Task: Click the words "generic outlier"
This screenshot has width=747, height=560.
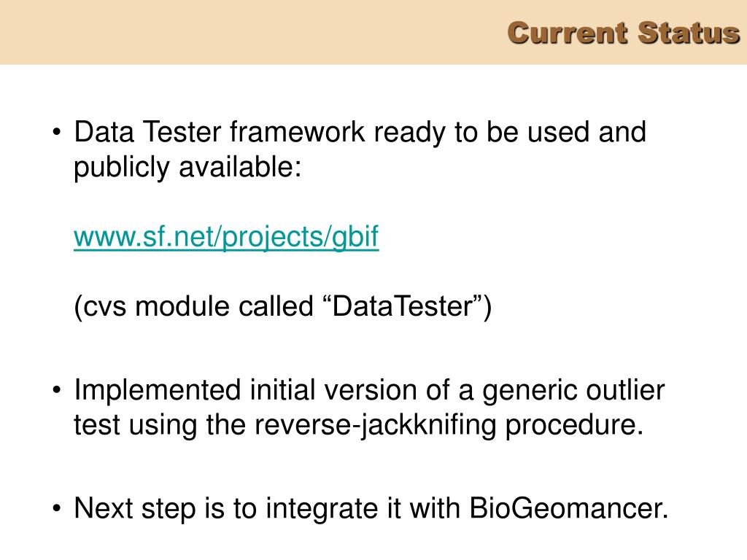Action: (573, 391)
